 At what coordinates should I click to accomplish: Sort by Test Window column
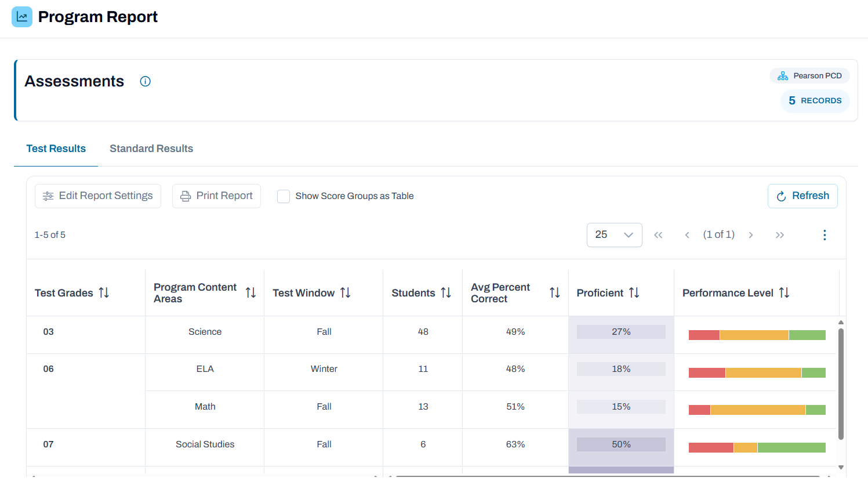point(345,293)
